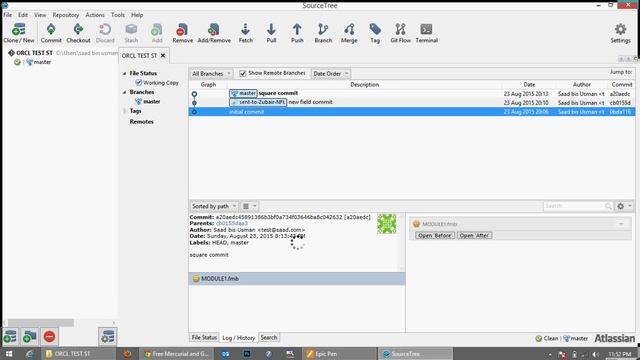This screenshot has width=640, height=360.
Task: Click the Push toolbar icon
Action: tap(297, 33)
